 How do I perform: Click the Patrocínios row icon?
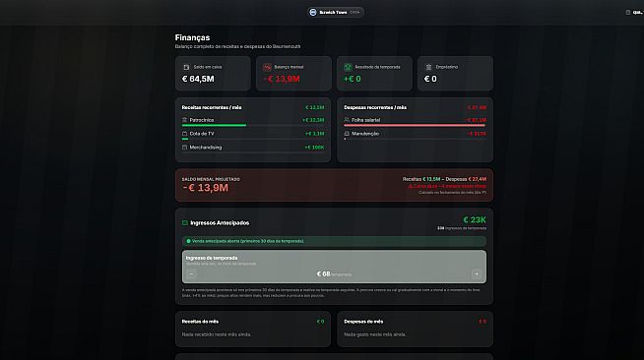pos(184,120)
